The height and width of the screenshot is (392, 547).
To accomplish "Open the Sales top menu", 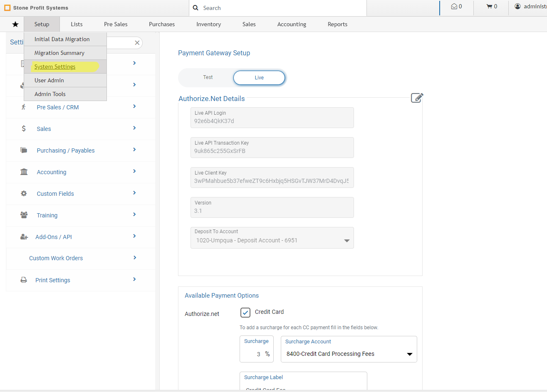I will (x=249, y=24).
